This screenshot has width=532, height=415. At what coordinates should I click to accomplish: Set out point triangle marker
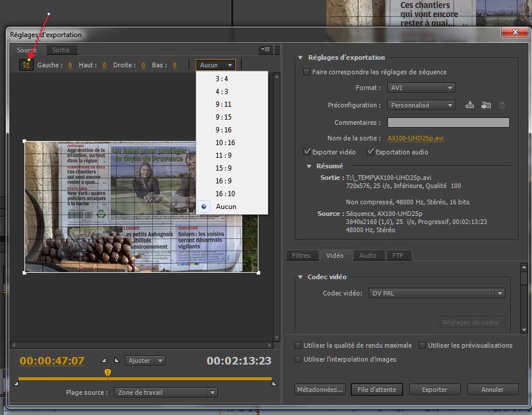click(117, 360)
